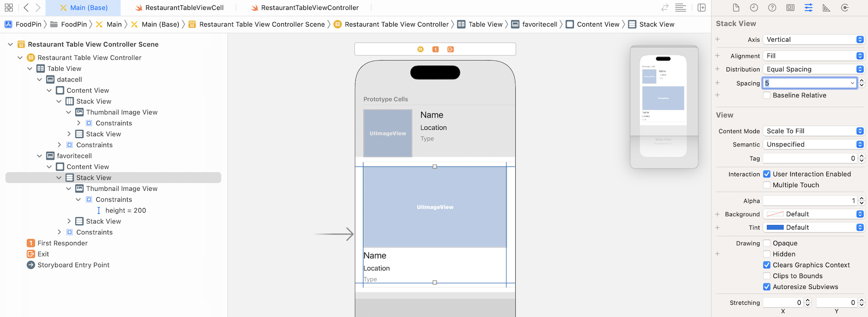Open the Connections inspector icon

[x=844, y=8]
